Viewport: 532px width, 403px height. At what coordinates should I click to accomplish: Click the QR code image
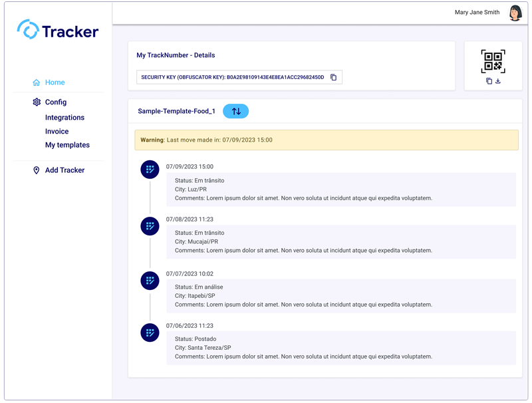[x=492, y=61]
